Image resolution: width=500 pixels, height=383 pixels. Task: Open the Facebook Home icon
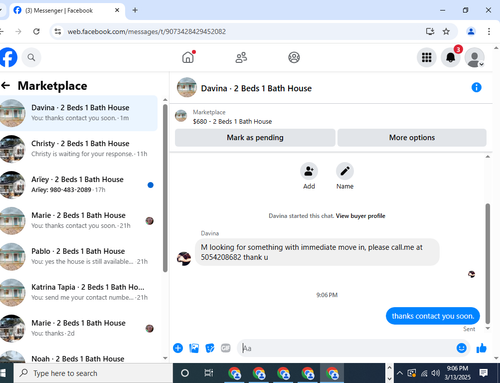[188, 57]
